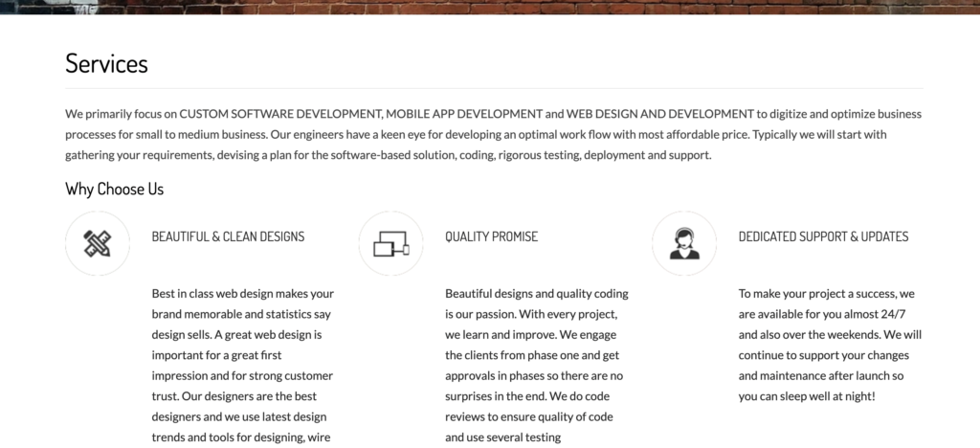Click the responsive devices icon
Image resolution: width=980 pixels, height=448 pixels.
(390, 243)
